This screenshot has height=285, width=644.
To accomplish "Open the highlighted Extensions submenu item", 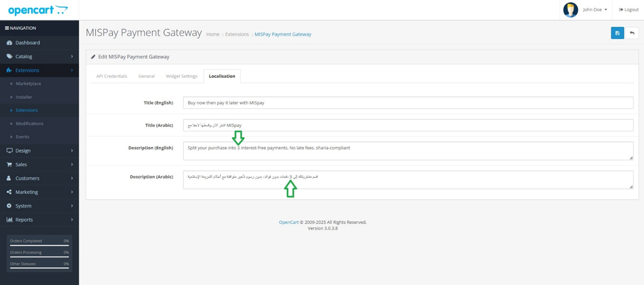I will (39, 110).
